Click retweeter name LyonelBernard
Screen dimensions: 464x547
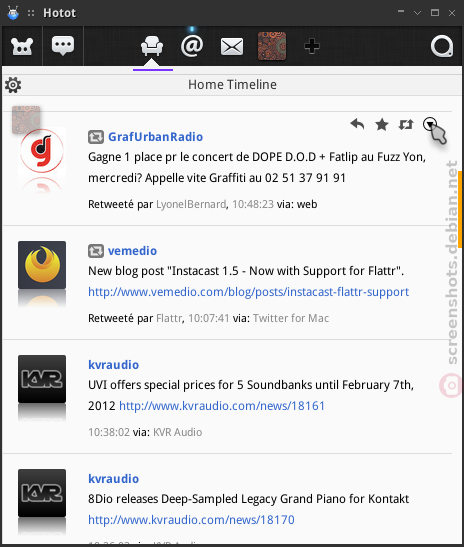191,204
